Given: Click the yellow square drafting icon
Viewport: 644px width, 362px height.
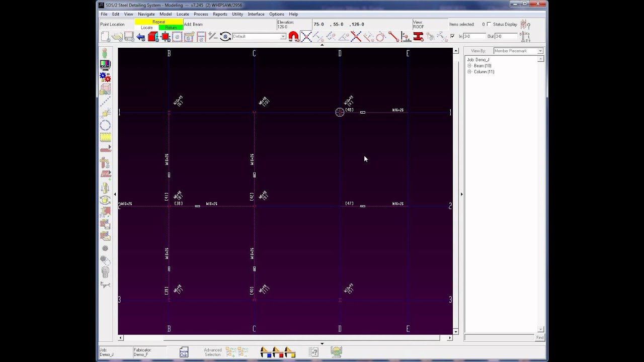Looking at the screenshot, I should pos(290,352).
